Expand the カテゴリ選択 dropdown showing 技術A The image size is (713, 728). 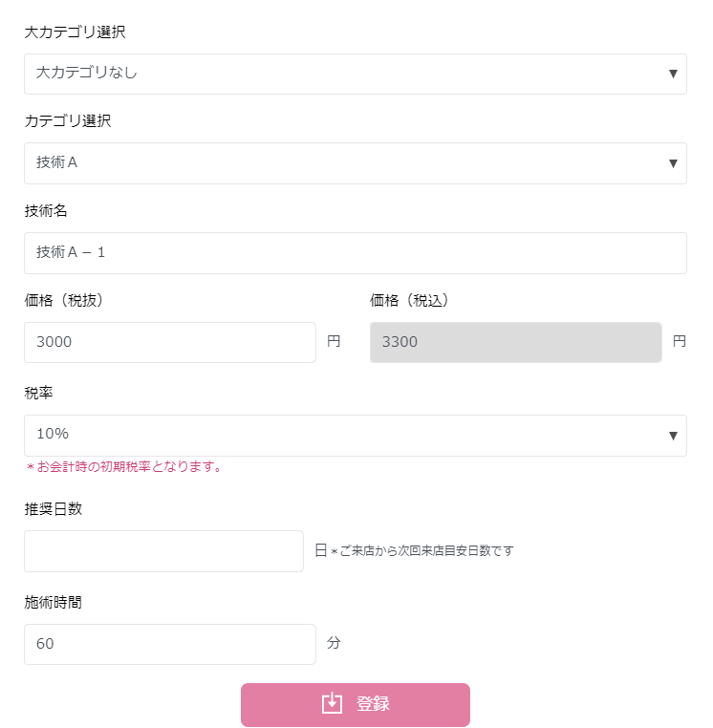click(x=344, y=163)
